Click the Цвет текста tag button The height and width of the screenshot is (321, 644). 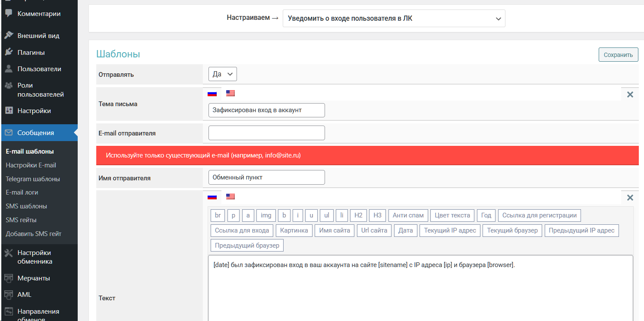[452, 215]
